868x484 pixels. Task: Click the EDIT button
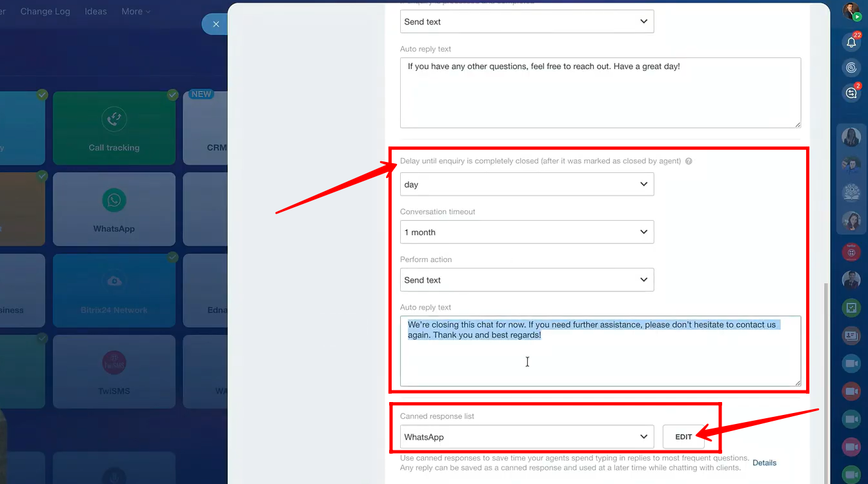point(683,437)
